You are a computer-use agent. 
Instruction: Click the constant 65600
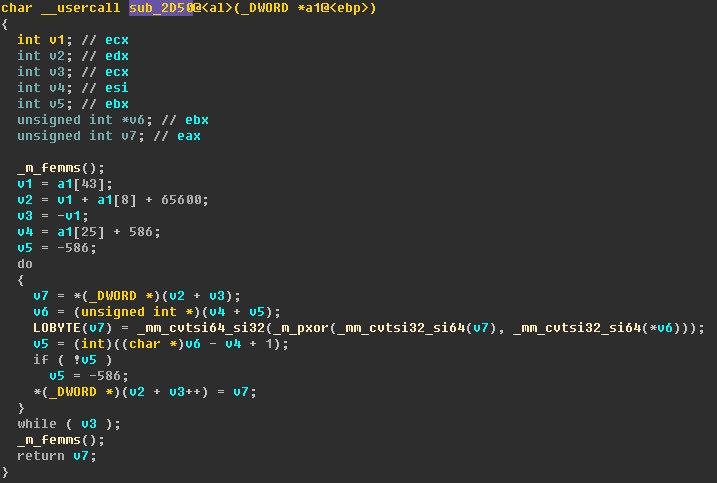click(181, 200)
